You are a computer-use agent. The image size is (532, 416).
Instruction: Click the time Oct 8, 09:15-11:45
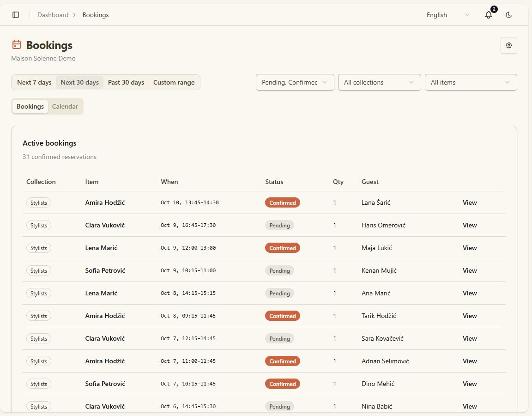click(x=188, y=316)
